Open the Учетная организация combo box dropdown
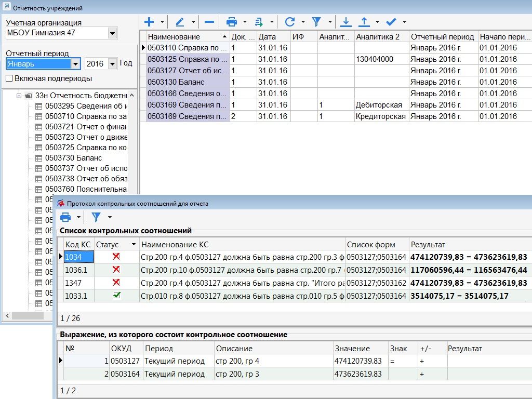This screenshot has height=399, width=532. click(112, 33)
